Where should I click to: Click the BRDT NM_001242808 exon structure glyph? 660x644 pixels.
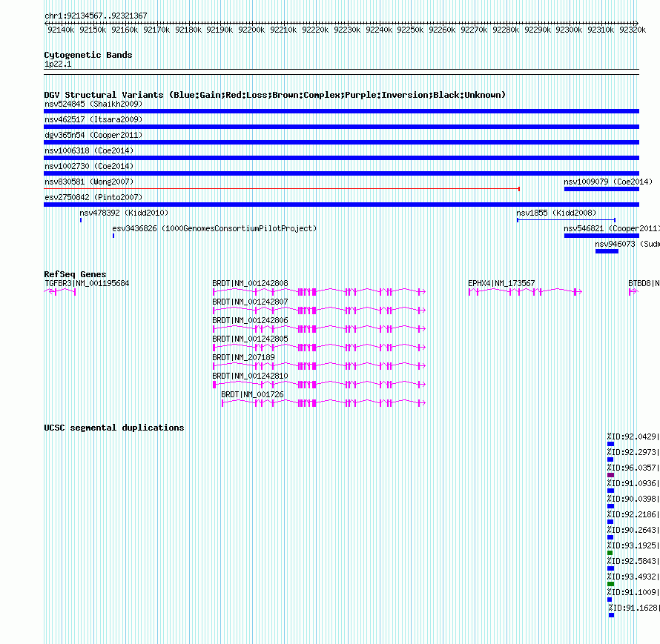(319, 292)
